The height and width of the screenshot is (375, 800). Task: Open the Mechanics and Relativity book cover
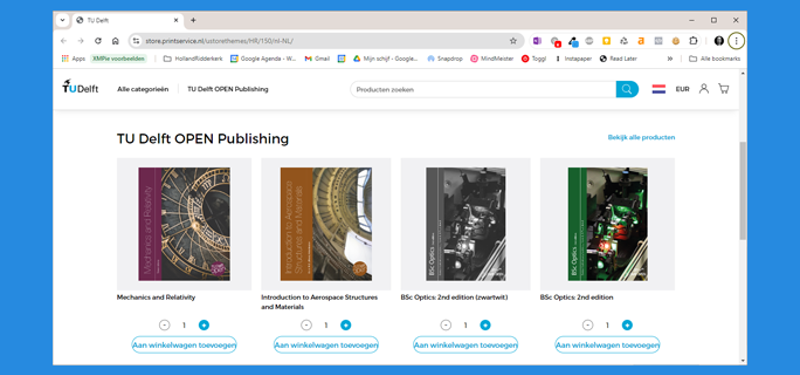pyautogui.click(x=184, y=224)
